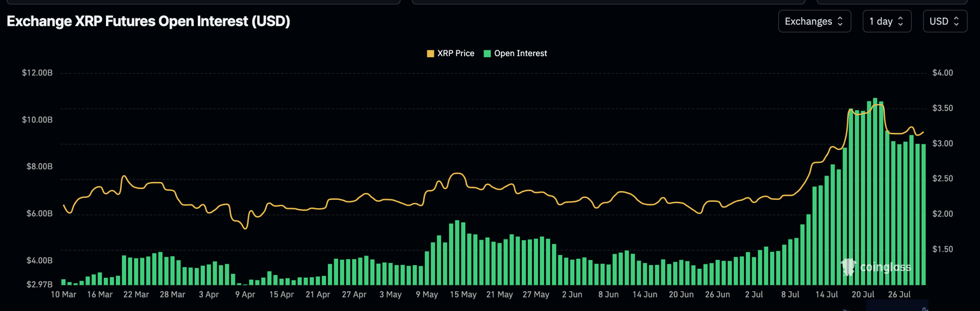Click the green Open Interest legend swatch
Screen dimensions: 980x311
[488, 54]
